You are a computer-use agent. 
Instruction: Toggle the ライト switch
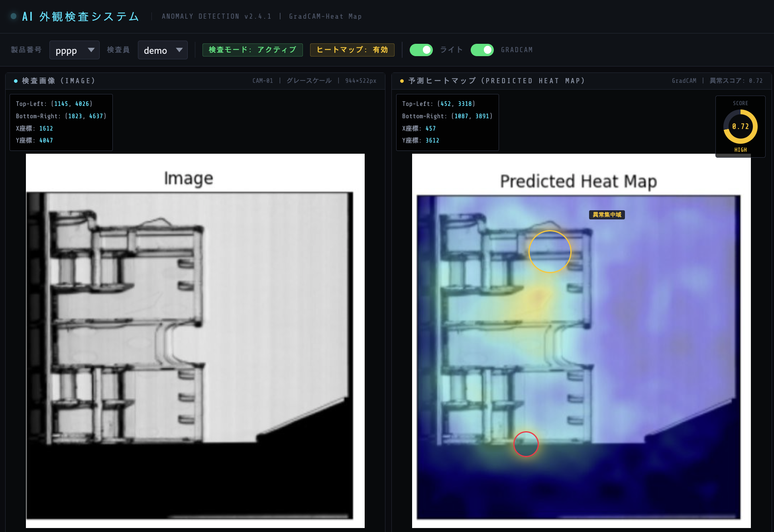pyautogui.click(x=421, y=50)
